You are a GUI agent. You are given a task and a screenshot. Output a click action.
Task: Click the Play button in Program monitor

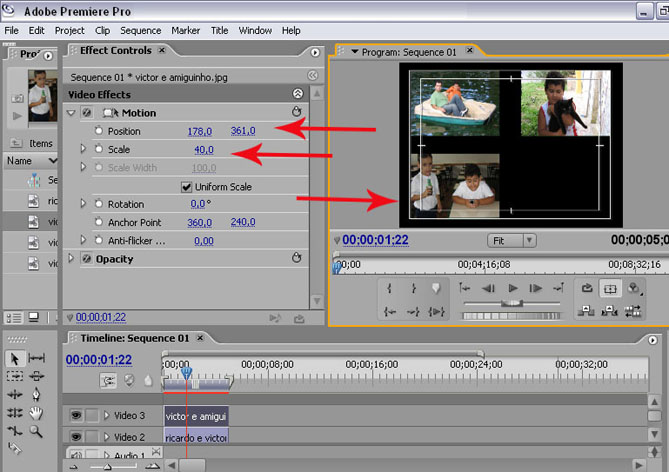coord(513,288)
